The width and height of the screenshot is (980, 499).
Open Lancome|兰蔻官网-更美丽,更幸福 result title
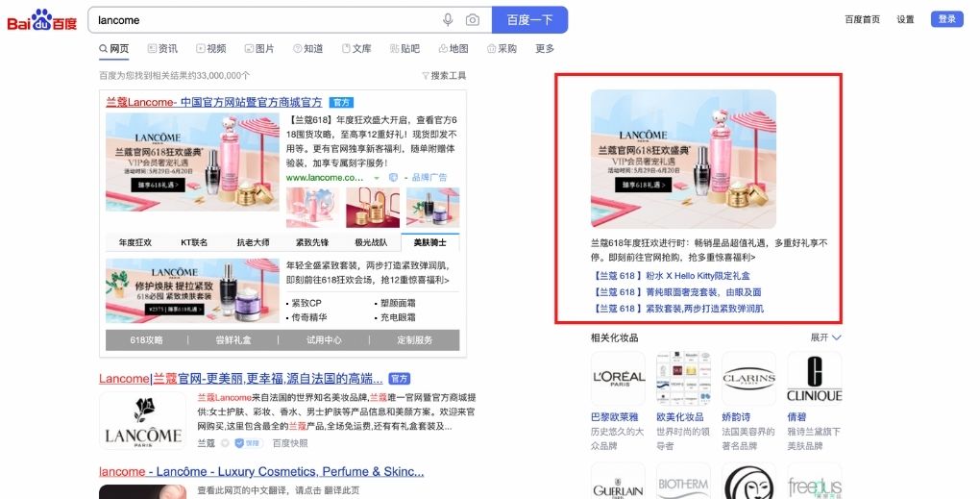pyautogui.click(x=240, y=378)
